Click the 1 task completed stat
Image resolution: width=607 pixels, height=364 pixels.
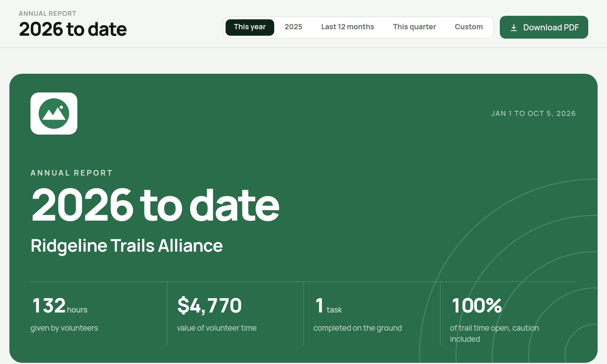pos(329,305)
